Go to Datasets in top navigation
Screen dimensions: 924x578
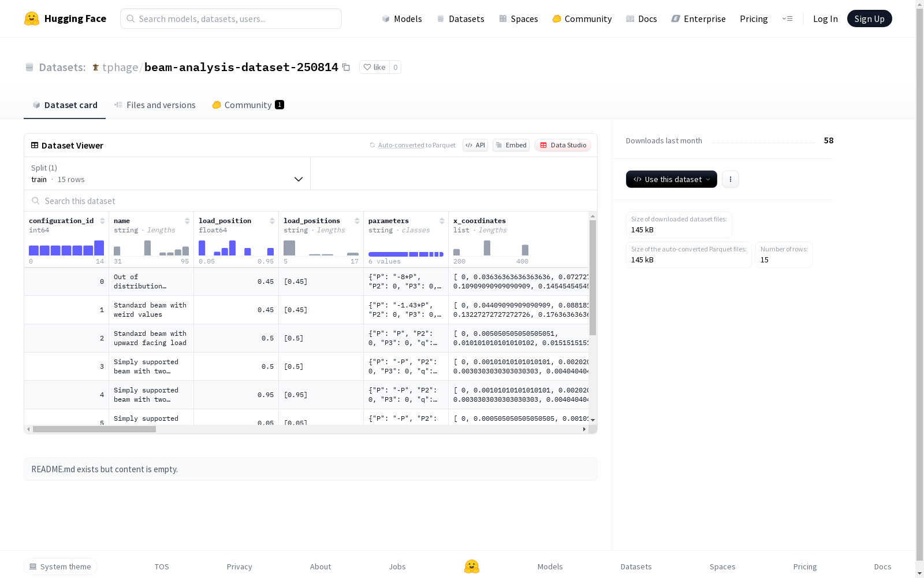click(460, 18)
